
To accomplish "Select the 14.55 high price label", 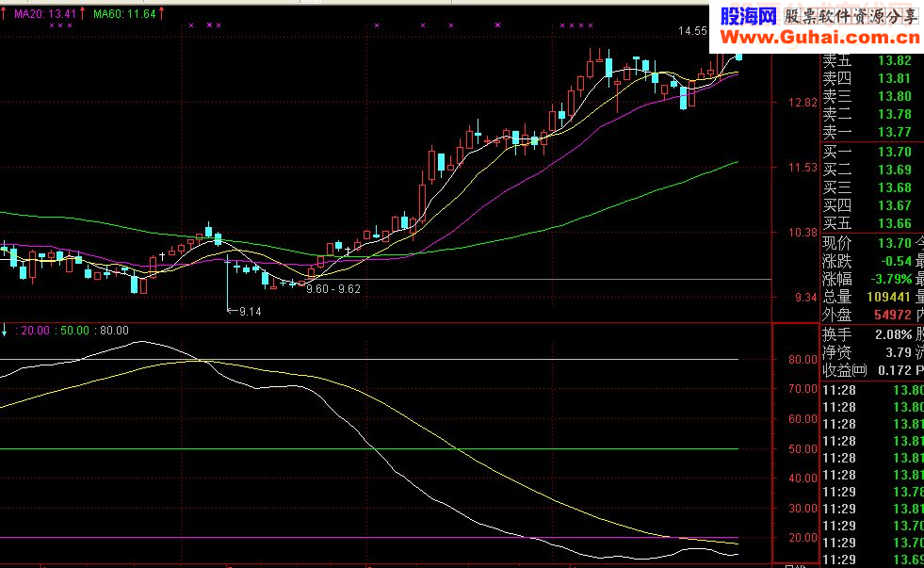I will 692,31.
